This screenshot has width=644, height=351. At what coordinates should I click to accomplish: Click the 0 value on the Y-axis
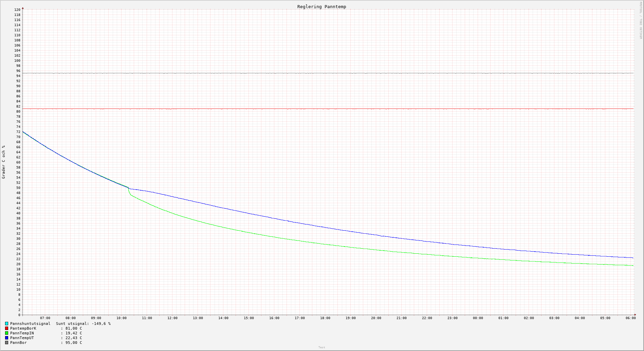point(19,315)
